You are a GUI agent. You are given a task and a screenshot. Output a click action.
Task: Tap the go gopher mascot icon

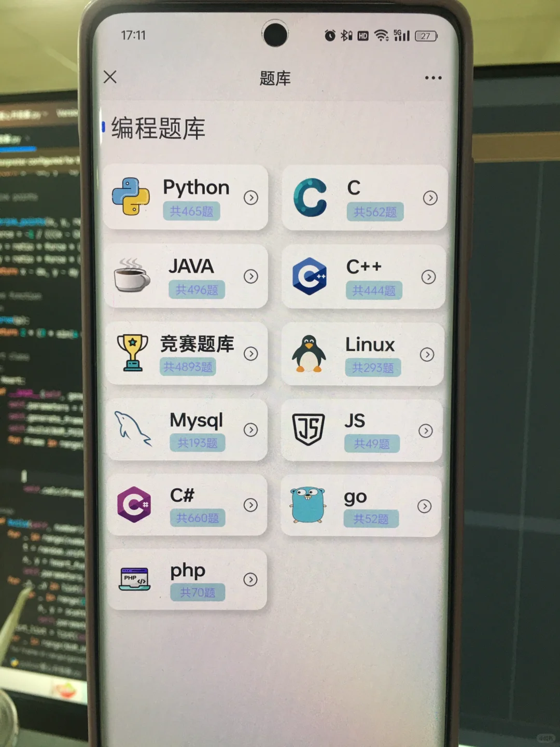click(308, 505)
